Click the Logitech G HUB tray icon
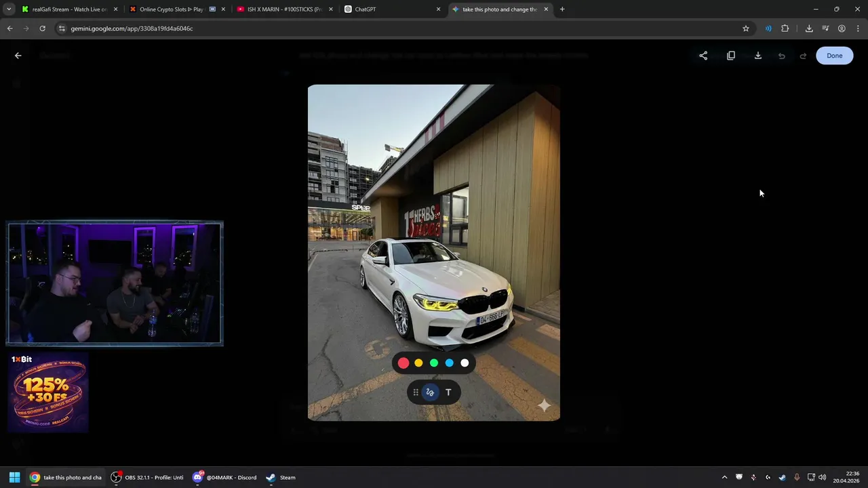Viewport: 868px width, 488px height. 768,477
